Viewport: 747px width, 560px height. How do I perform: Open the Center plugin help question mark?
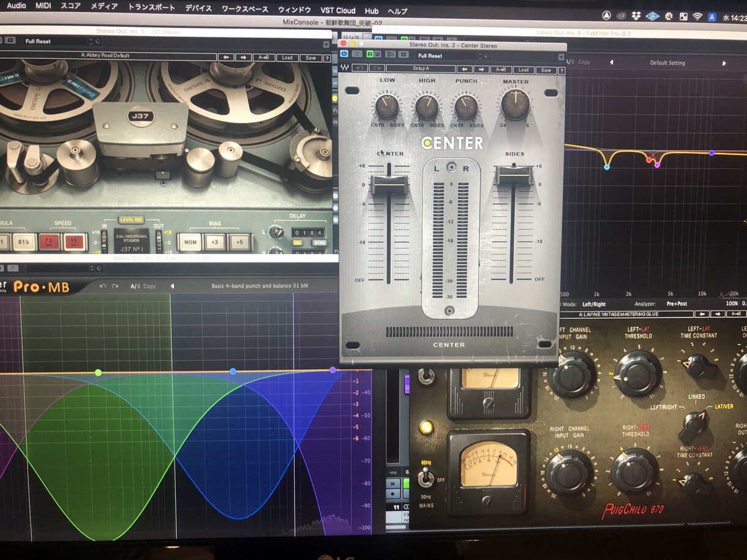tap(561, 71)
